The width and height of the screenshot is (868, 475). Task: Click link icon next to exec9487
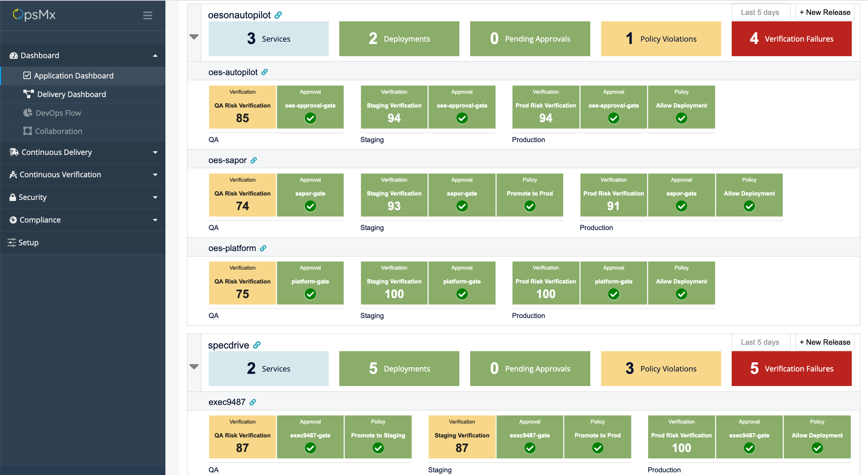253,402
